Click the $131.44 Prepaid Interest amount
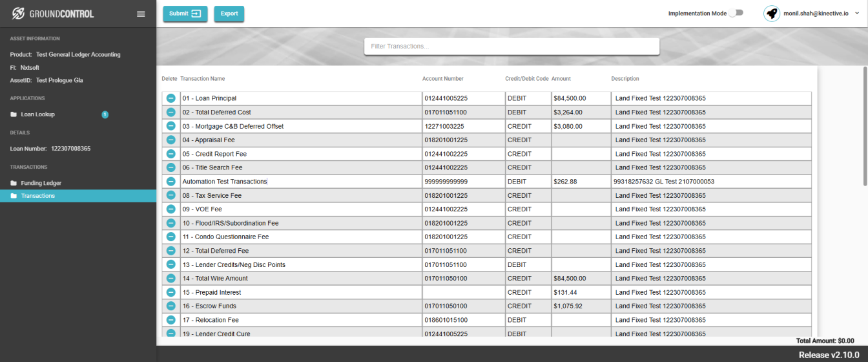Screen dimensions: 868x362 pyautogui.click(x=581, y=292)
